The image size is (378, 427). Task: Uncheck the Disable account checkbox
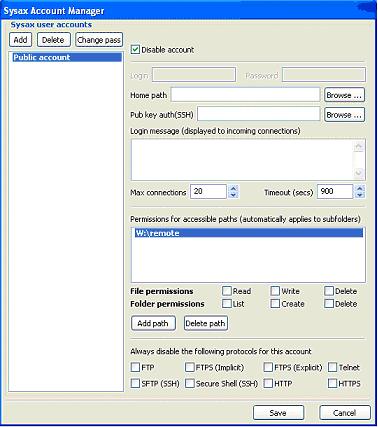[x=135, y=50]
